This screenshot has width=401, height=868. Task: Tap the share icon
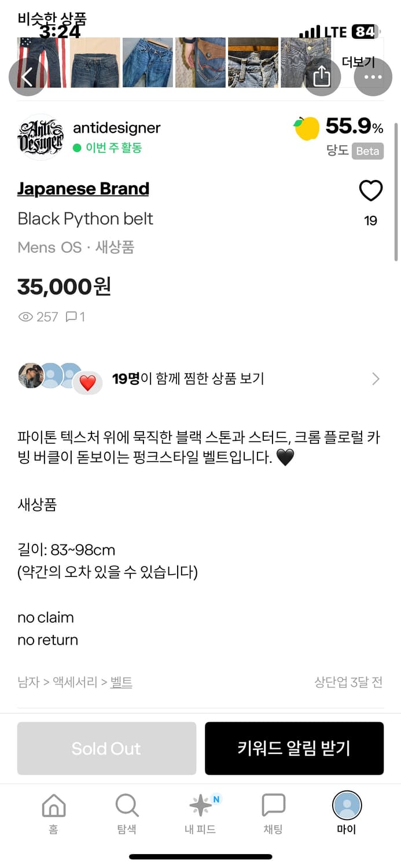(x=322, y=77)
